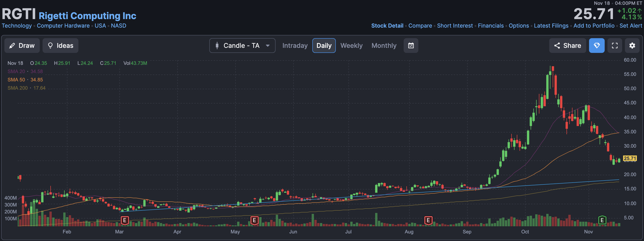Viewport: 644px width, 241px height.
Task: Open the NASD exchange link
Action: click(118, 26)
